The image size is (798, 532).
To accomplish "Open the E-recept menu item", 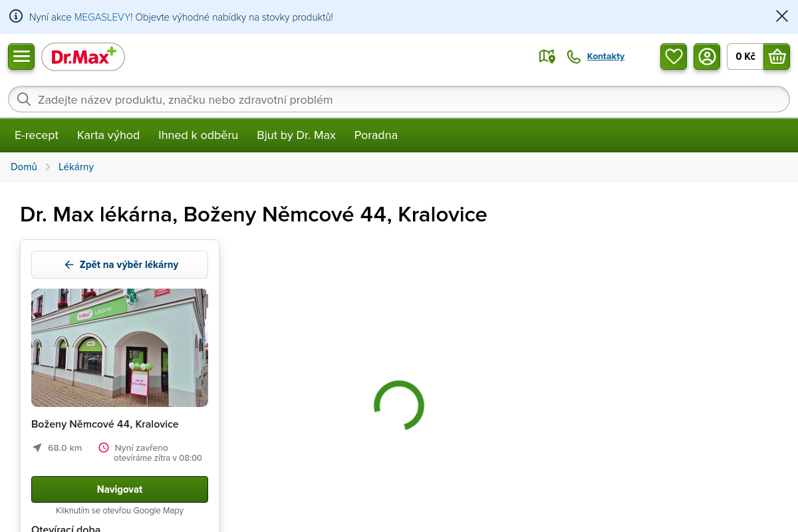I will [37, 135].
